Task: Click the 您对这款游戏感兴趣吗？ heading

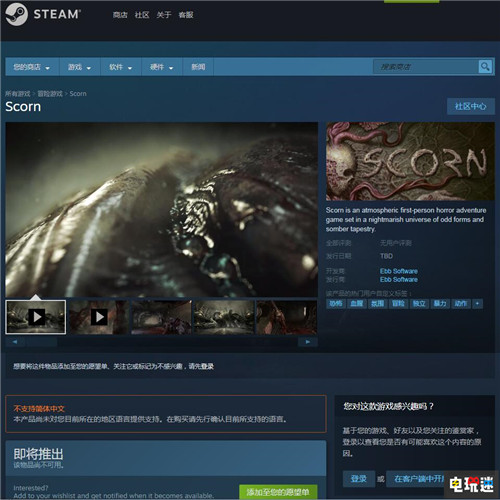Action: point(389,406)
